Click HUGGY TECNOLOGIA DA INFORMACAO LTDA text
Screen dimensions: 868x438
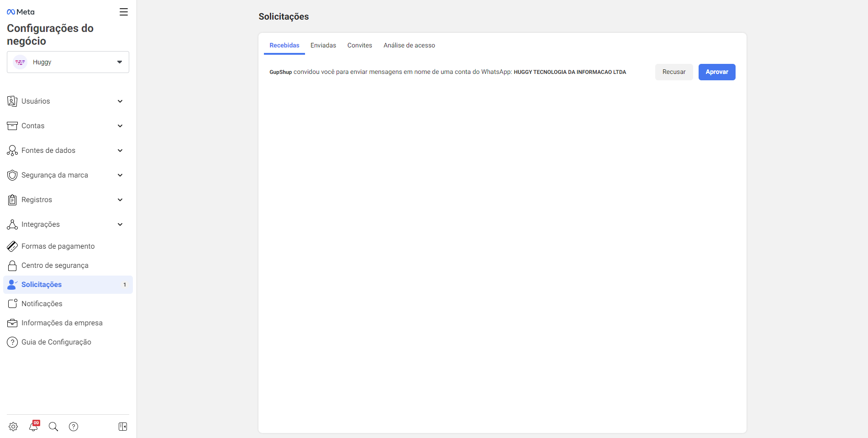(570, 72)
